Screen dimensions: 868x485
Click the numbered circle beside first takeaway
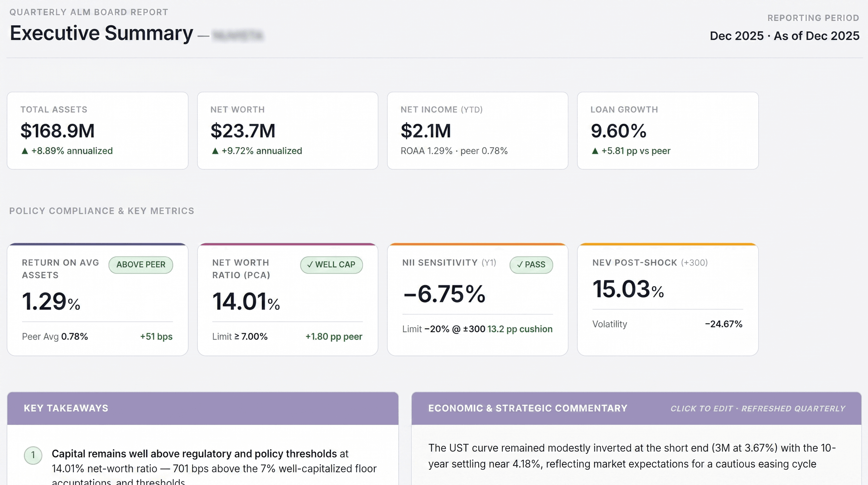tap(33, 456)
